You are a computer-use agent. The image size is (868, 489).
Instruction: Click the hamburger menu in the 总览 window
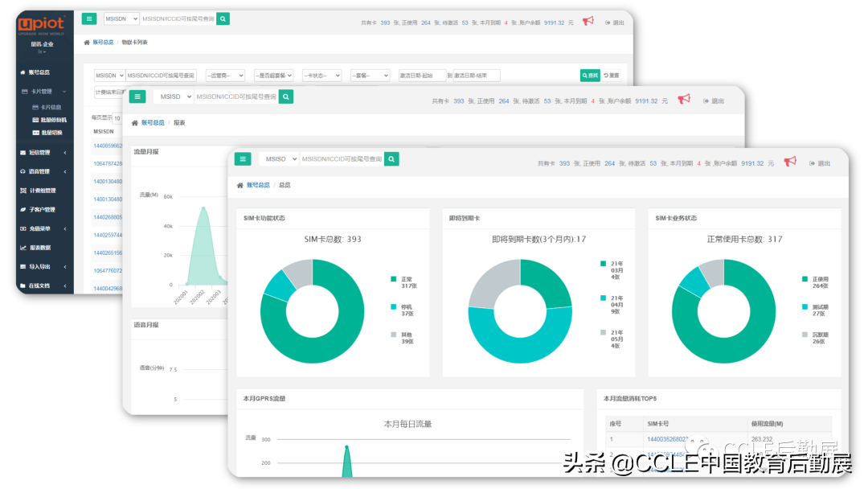click(x=243, y=159)
